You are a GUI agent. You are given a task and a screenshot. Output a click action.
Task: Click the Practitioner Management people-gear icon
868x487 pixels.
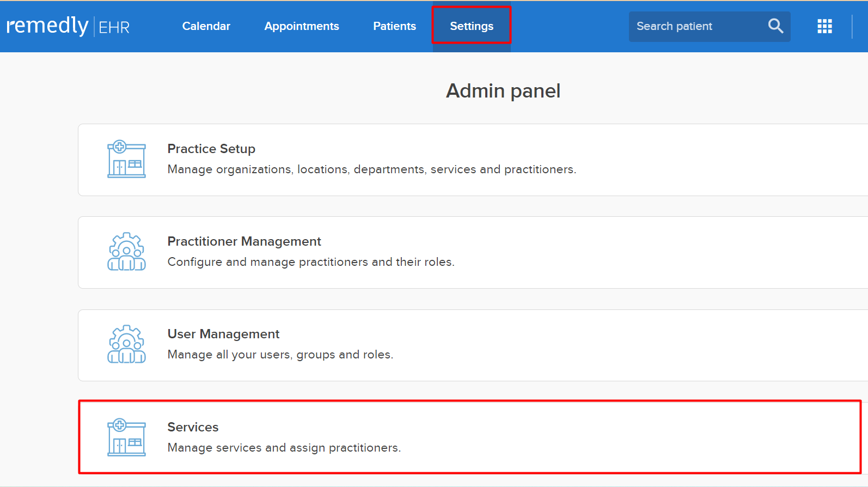click(126, 252)
